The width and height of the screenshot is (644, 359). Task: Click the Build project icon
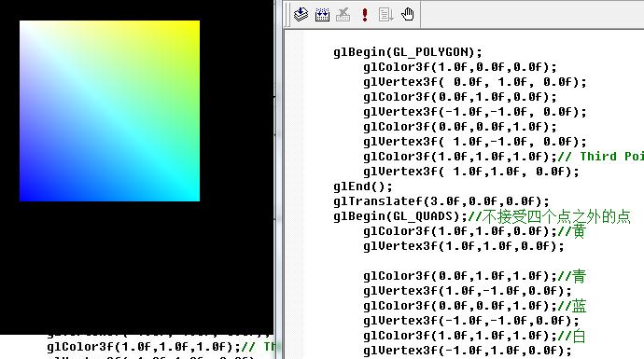click(x=322, y=14)
